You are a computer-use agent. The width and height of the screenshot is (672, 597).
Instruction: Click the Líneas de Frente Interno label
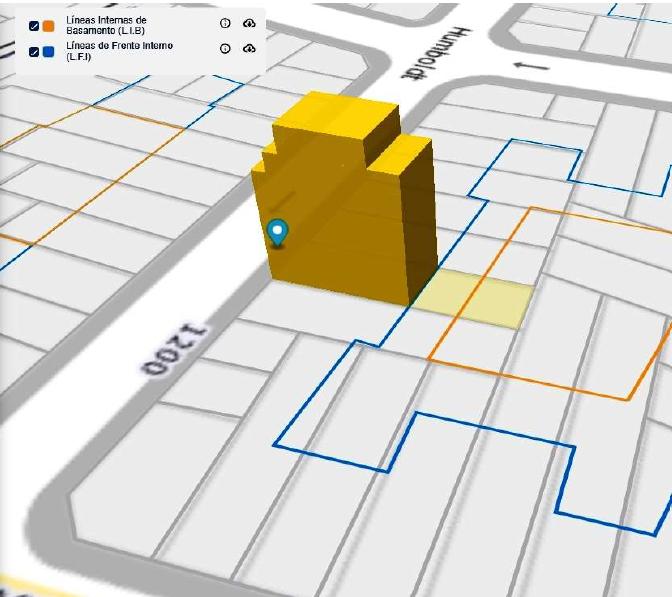[x=120, y=51]
